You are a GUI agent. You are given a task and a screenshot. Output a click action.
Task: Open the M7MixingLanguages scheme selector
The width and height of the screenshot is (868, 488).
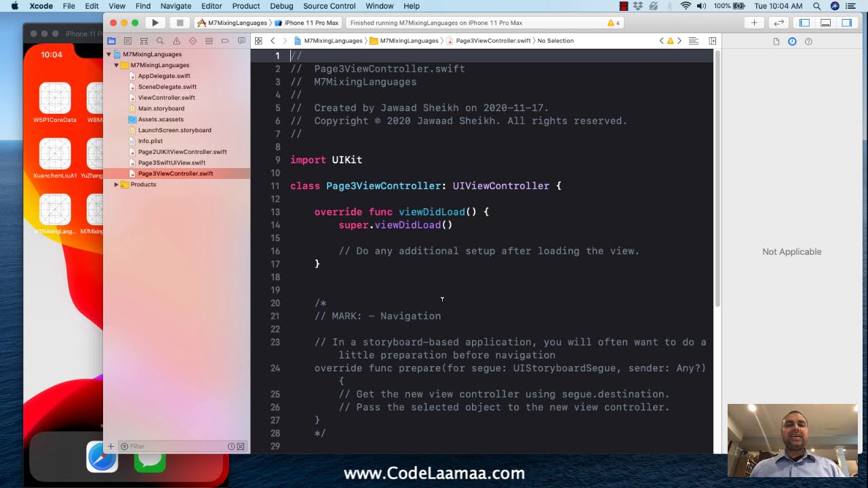click(232, 23)
